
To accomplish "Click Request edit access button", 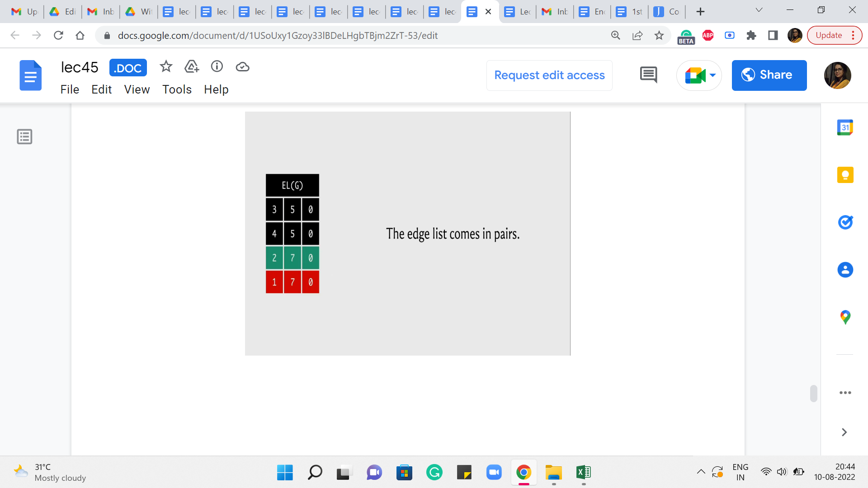I will pos(549,75).
